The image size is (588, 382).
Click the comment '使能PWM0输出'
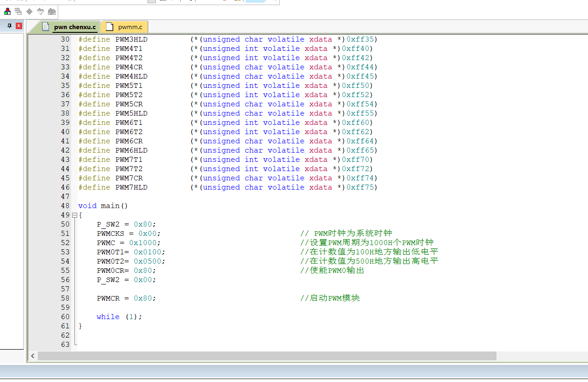point(337,271)
